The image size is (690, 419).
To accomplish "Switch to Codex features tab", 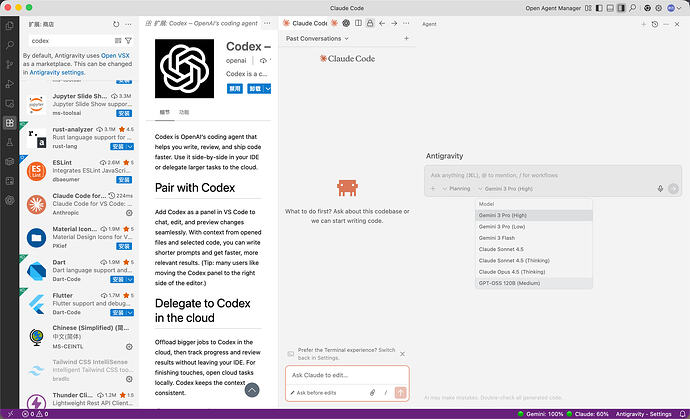I will (184, 112).
